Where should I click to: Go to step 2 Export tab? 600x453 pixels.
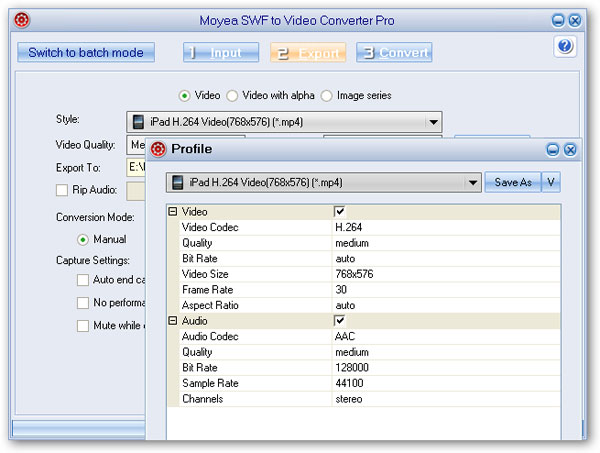(308, 52)
